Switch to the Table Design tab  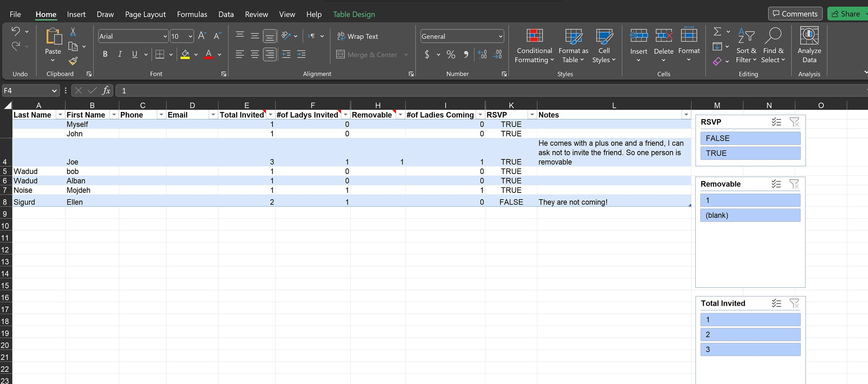[x=354, y=14]
